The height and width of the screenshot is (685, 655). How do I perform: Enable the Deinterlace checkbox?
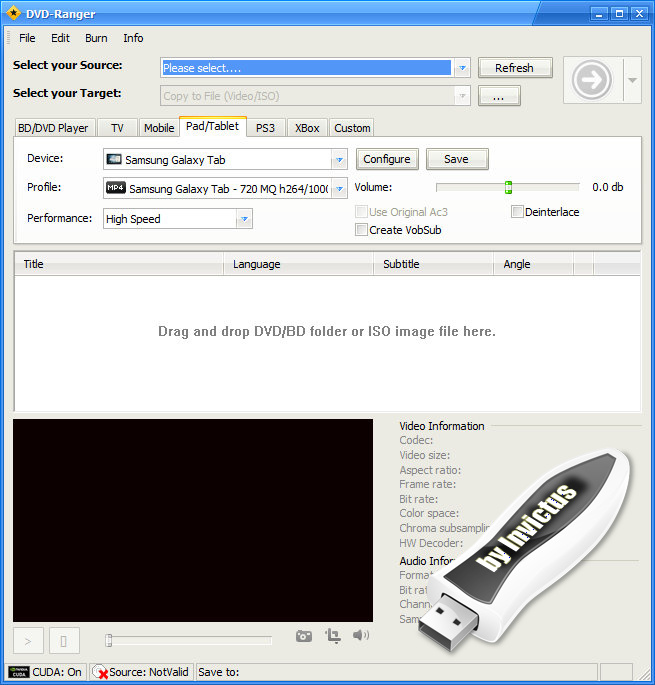point(517,212)
